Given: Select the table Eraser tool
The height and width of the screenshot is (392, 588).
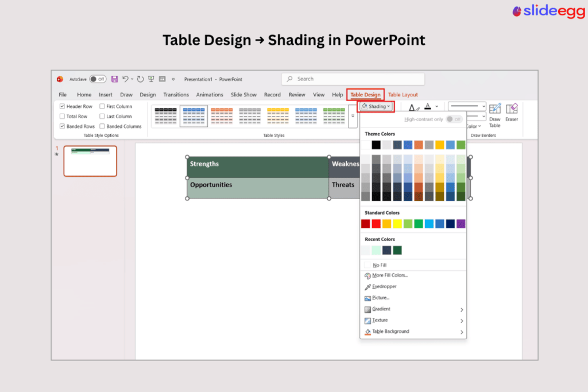Looking at the screenshot, I should [512, 112].
